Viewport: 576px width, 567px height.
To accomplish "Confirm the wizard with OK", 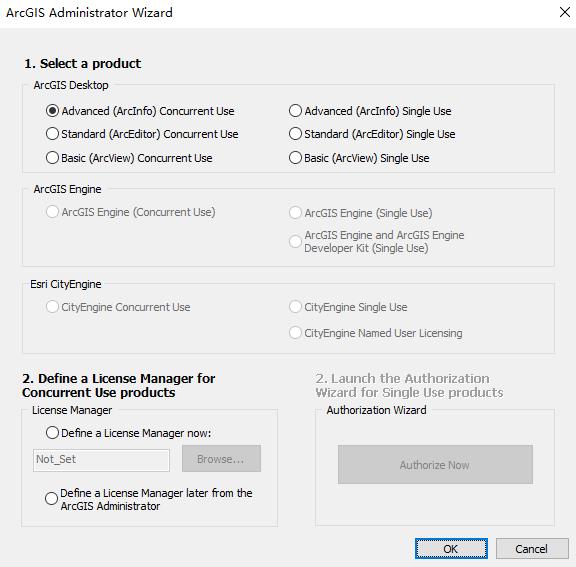I will coord(451,549).
